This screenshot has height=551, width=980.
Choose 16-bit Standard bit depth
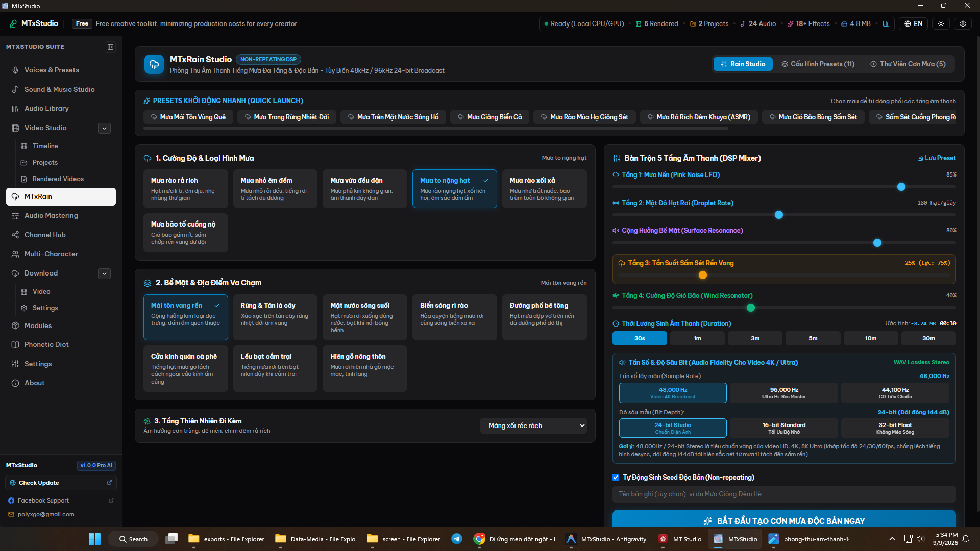(x=784, y=428)
